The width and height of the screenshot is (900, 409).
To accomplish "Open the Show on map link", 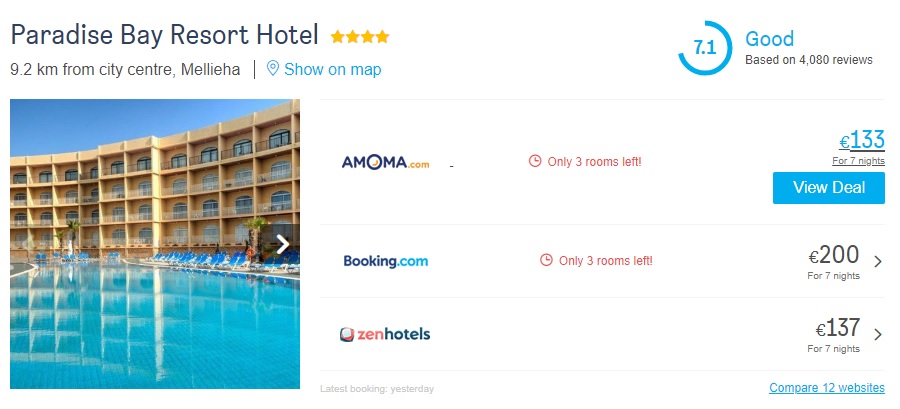I will coord(332,70).
